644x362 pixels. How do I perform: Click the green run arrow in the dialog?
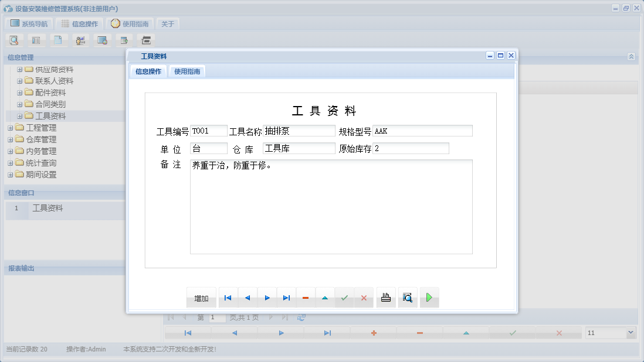pos(429,298)
